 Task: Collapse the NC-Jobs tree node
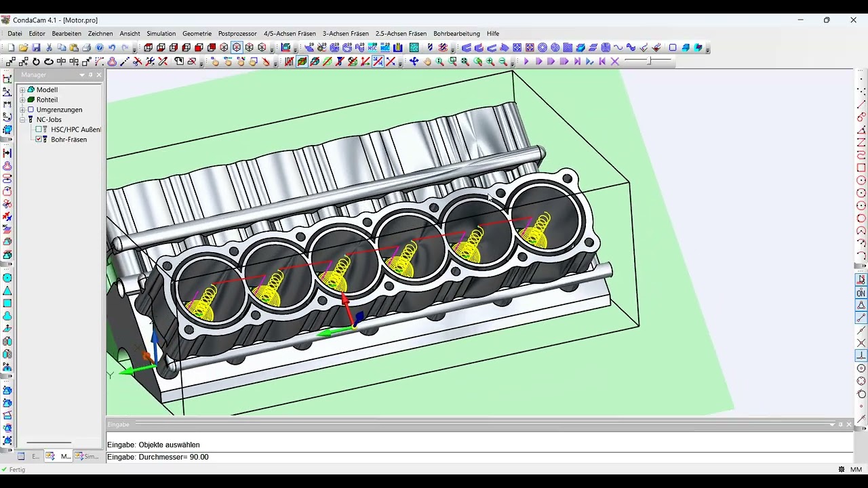click(22, 119)
